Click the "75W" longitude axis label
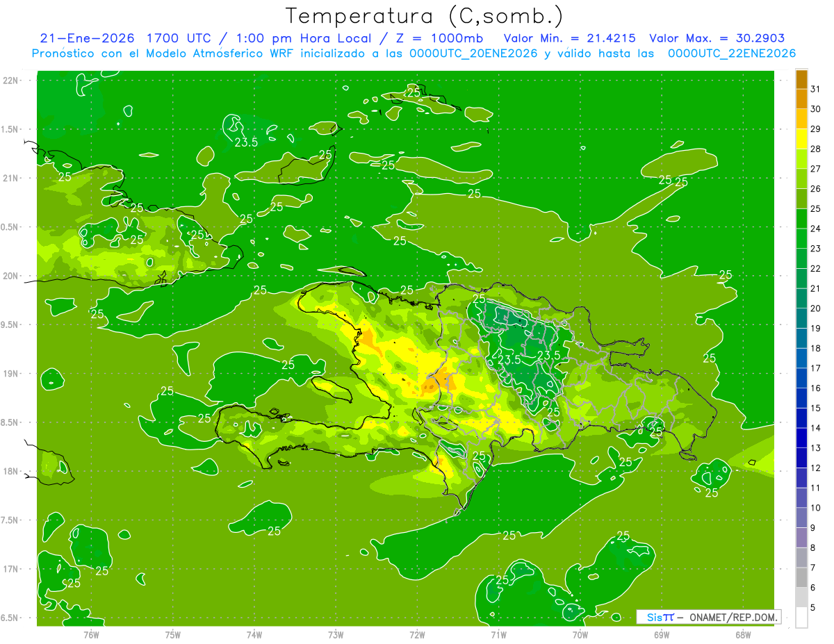The height and width of the screenshot is (644, 834). (x=173, y=635)
